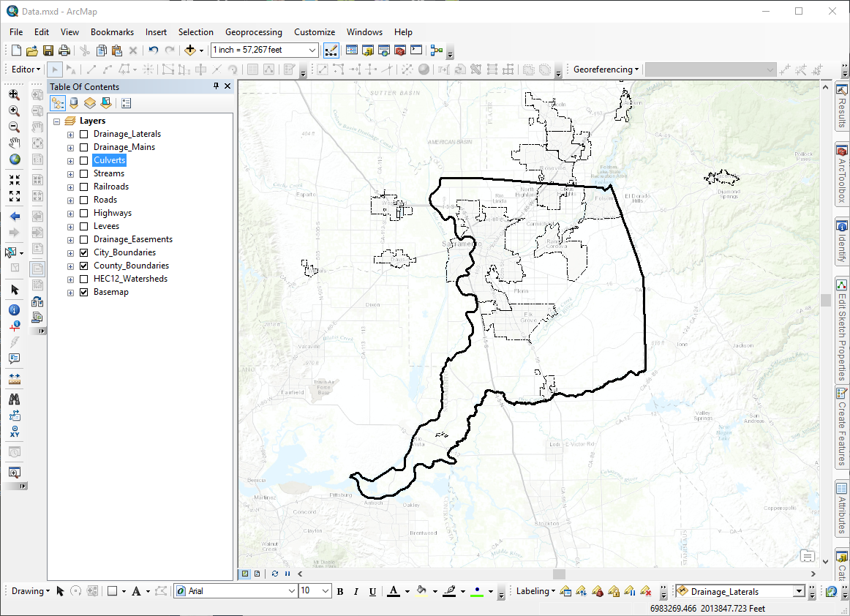Open the Geoprocessing menu
This screenshot has width=850, height=616.
[254, 32]
